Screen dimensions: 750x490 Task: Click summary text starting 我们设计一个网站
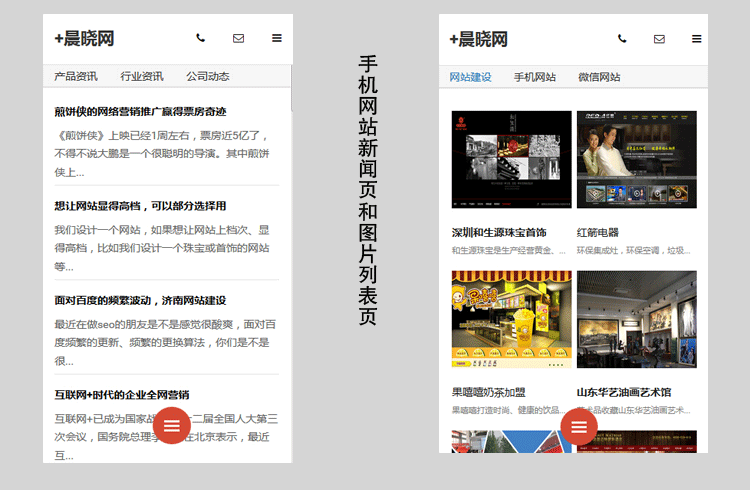pyautogui.click(x=162, y=248)
